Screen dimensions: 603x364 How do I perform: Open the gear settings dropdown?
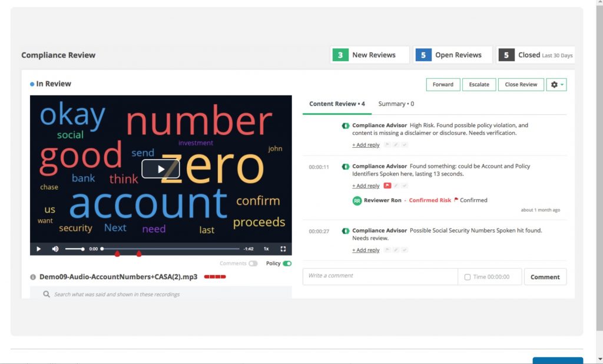point(556,85)
